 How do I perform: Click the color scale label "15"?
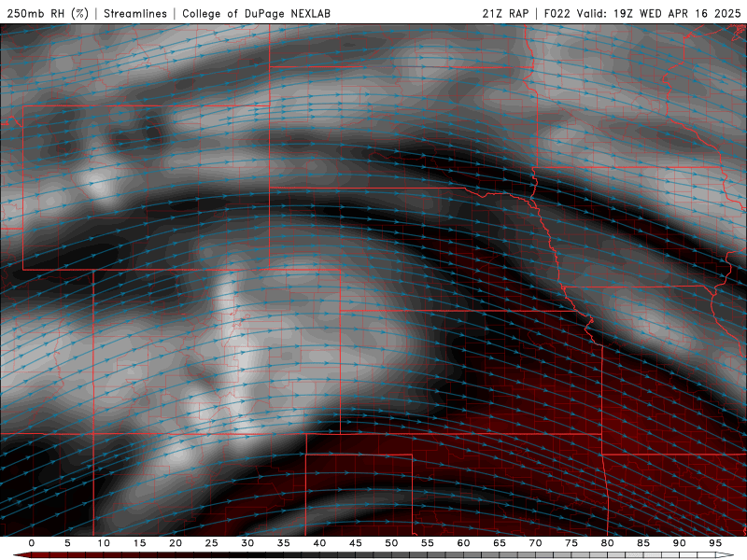139,543
